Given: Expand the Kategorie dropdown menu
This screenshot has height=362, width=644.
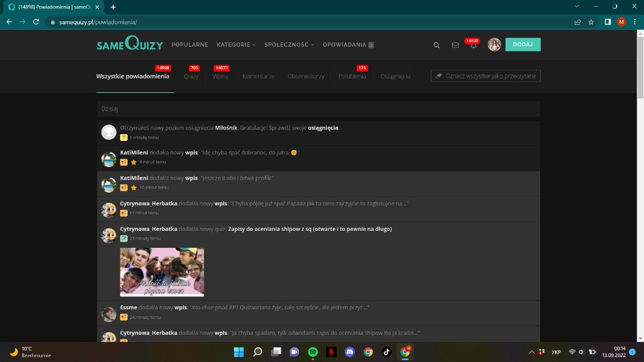Looking at the screenshot, I should point(236,44).
